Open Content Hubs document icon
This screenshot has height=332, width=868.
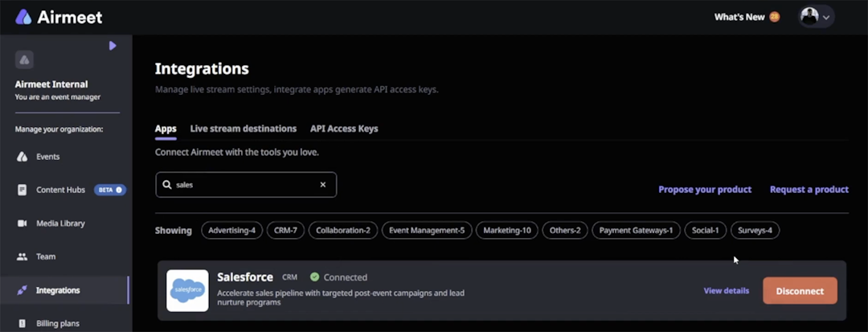23,190
